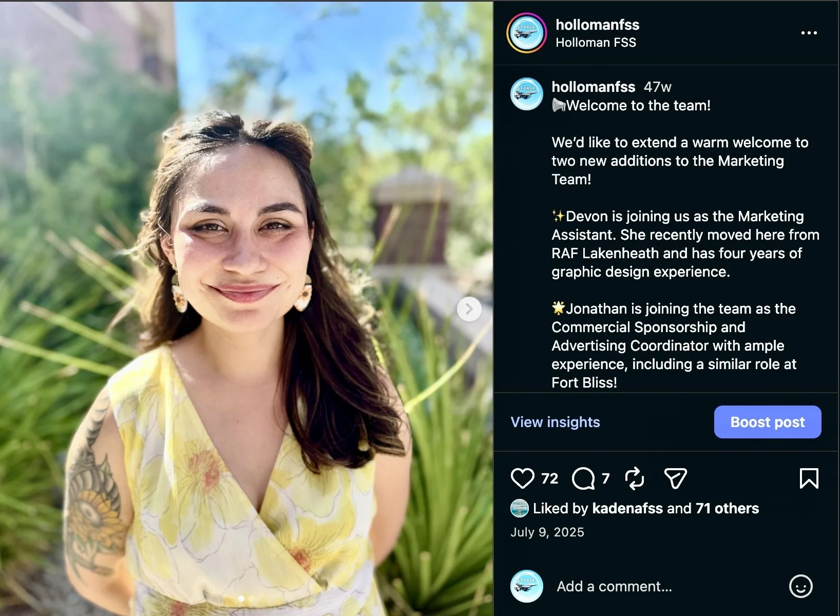Image resolution: width=840 pixels, height=616 pixels.
Task: Open the emoji picker smiley icon
Action: (800, 586)
